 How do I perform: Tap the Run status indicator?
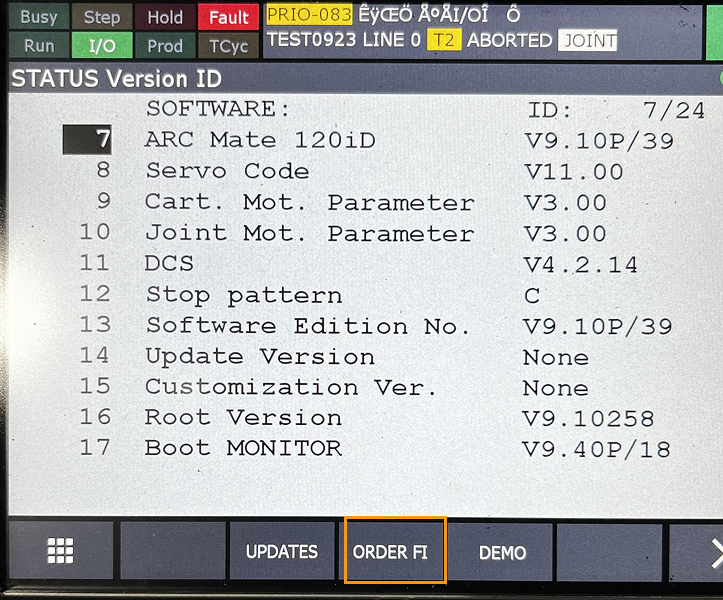pyautogui.click(x=39, y=45)
